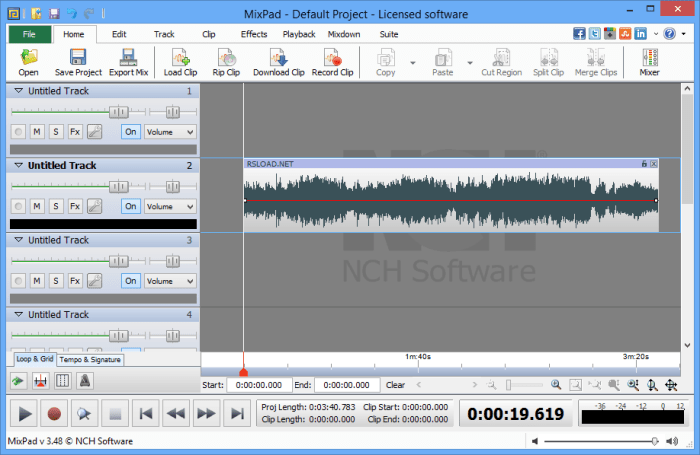Click the master volume slider at the bottom right

[601, 441]
